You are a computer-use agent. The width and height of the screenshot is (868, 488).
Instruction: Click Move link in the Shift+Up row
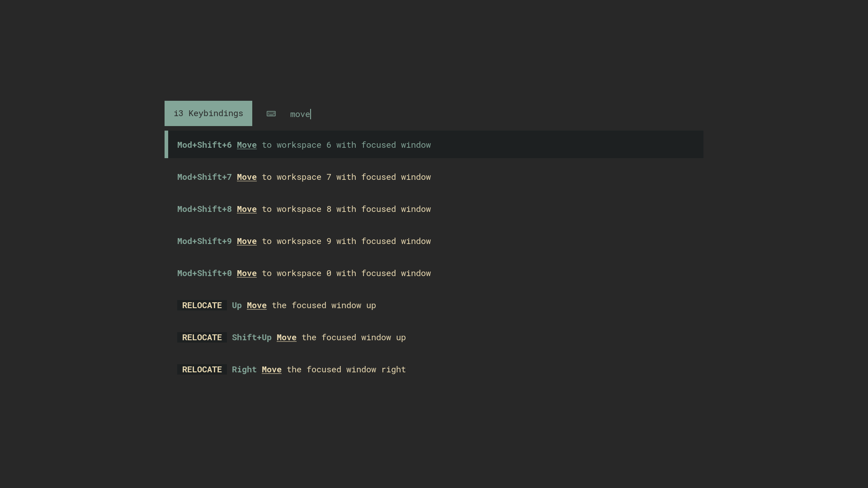point(286,338)
